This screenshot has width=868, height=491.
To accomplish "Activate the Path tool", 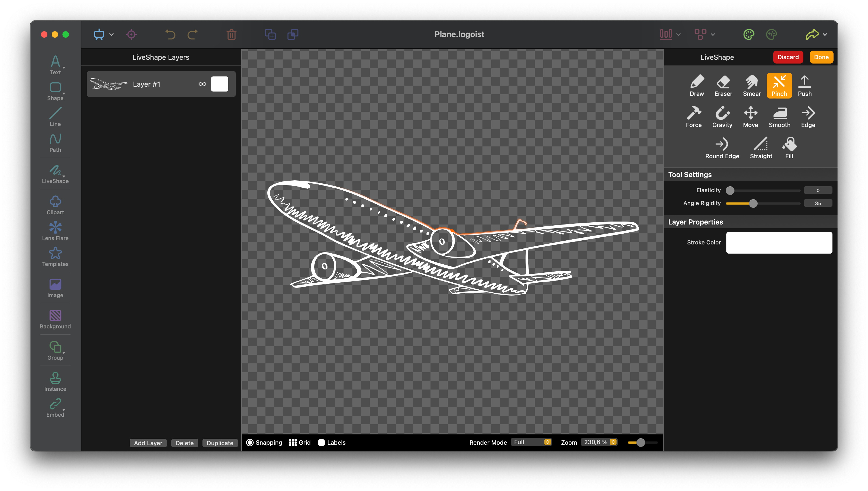I will (55, 143).
